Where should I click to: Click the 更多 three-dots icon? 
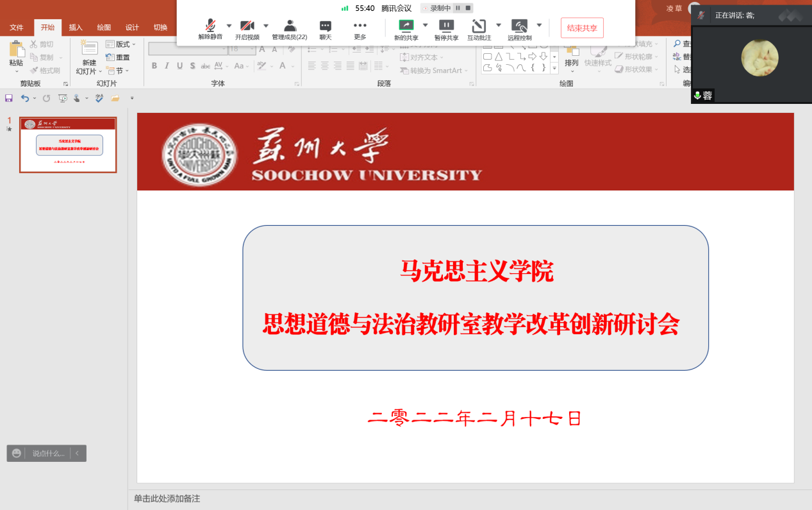(x=360, y=26)
